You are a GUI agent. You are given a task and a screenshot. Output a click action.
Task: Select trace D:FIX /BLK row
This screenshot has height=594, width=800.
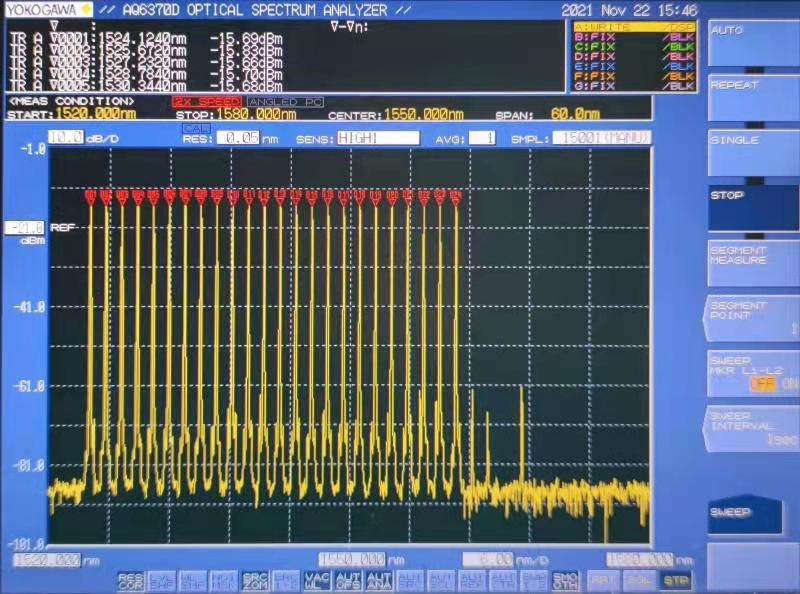(634, 56)
